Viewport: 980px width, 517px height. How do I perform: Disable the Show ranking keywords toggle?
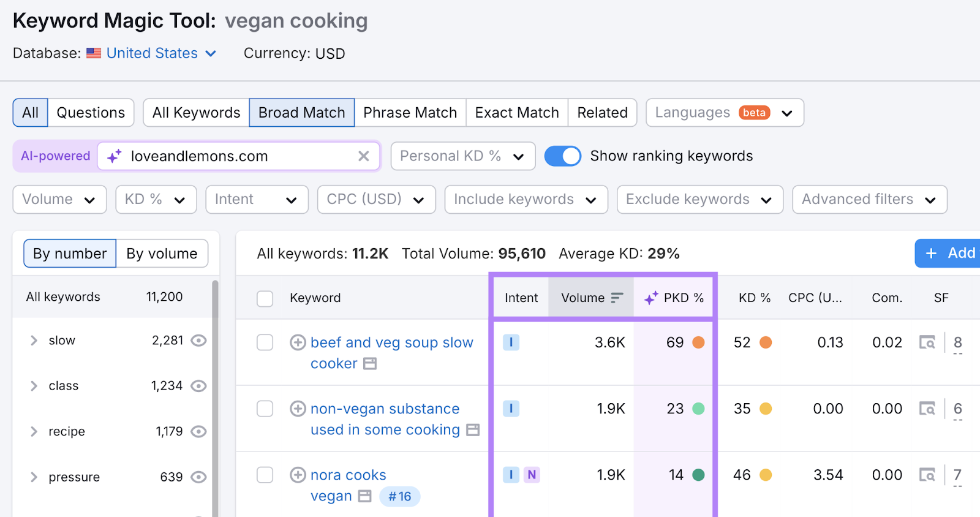click(x=562, y=156)
